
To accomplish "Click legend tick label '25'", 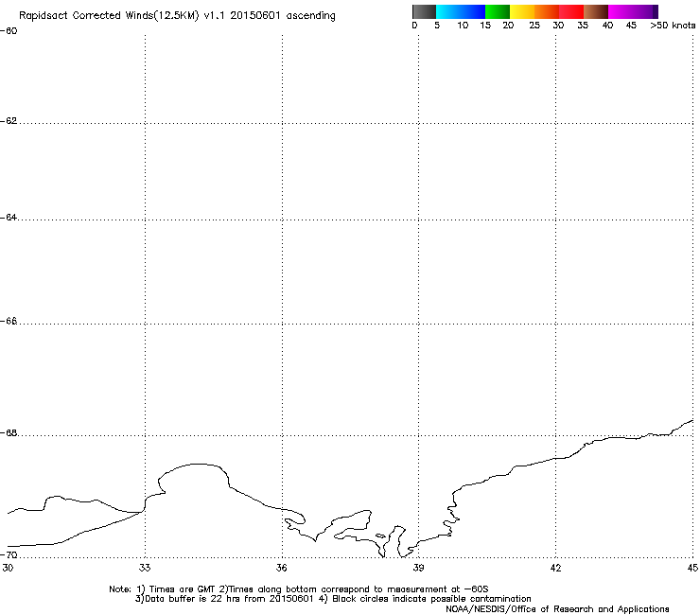I will (534, 26).
